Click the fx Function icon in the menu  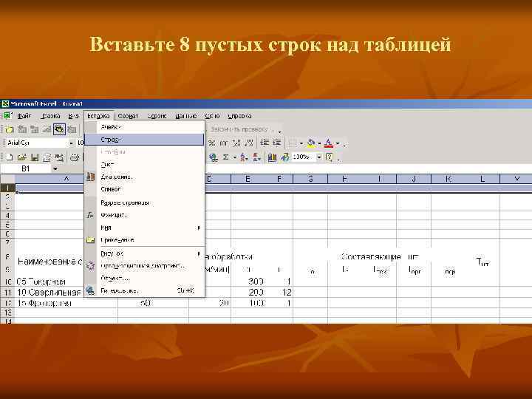(91, 215)
